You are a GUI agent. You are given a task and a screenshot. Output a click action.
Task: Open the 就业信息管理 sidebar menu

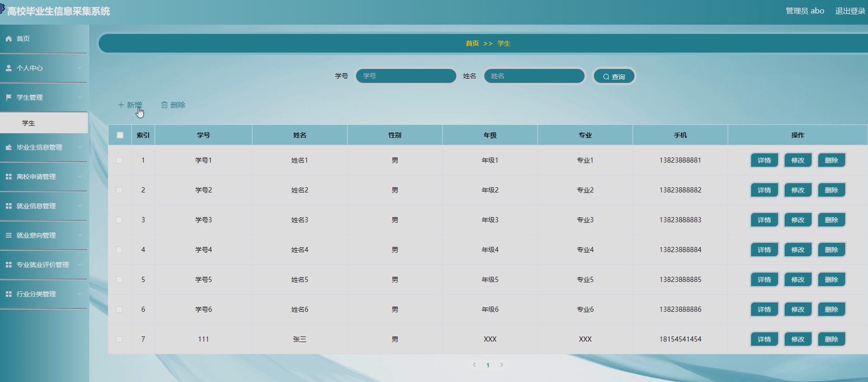[x=44, y=206]
